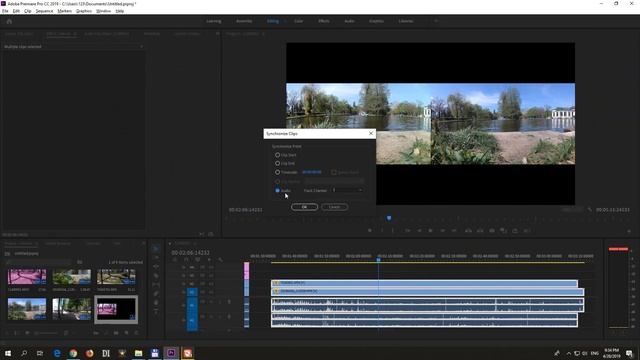Click Mark In button in Program monitor
The height and width of the screenshot is (360, 640).
coord(382,231)
